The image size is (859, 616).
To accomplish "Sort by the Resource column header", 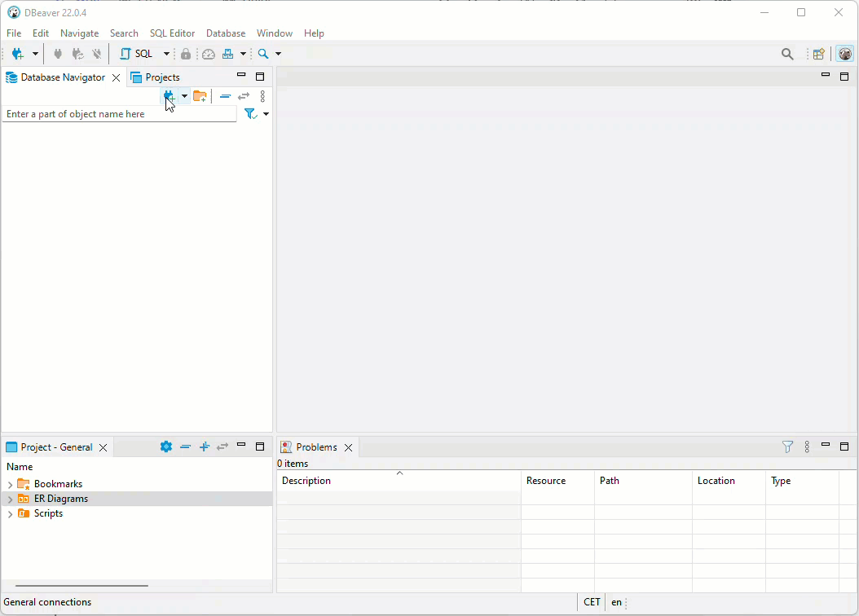I will pyautogui.click(x=557, y=481).
